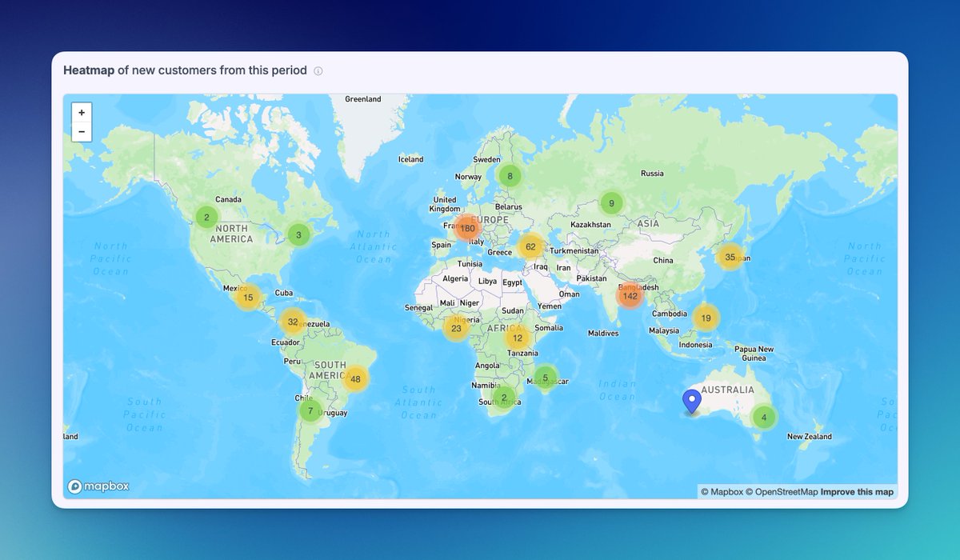Screen dimensions: 960x560
Task: Click the 19 cluster near Malaysia
Action: (706, 318)
